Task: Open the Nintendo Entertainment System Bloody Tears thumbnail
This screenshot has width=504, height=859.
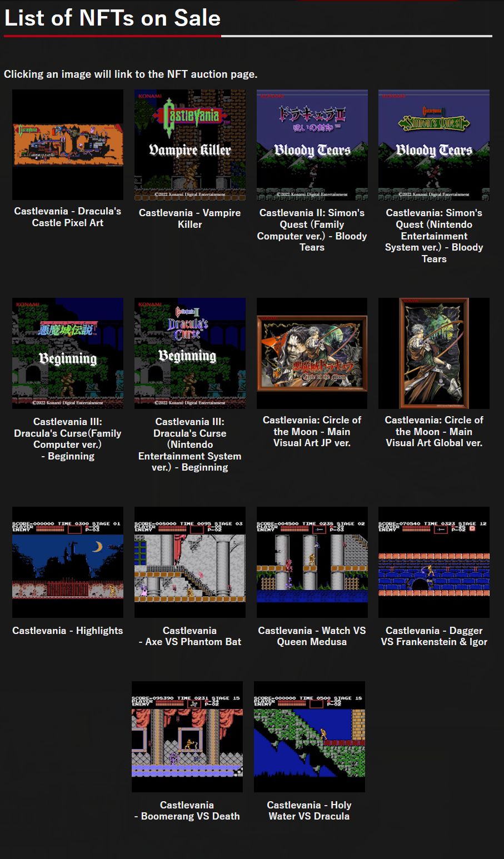Action: pos(434,145)
